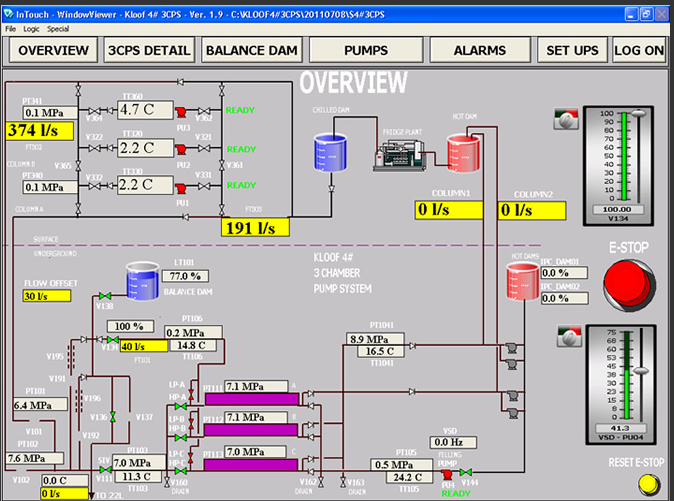Click the V362 valve symbol
The height and width of the screenshot is (501, 674).
click(x=204, y=111)
